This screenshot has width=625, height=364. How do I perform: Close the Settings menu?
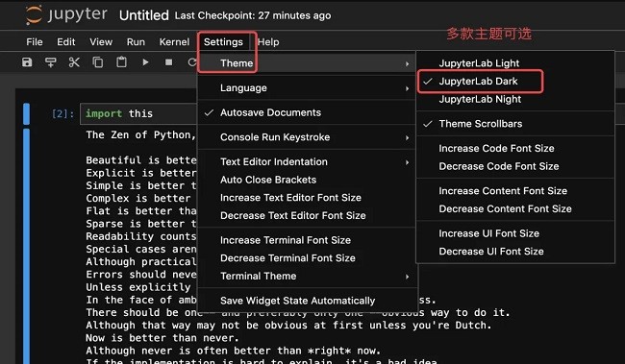click(223, 42)
